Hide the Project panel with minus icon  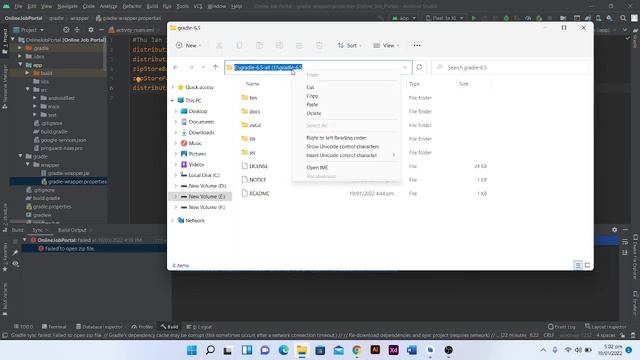[x=101, y=30]
